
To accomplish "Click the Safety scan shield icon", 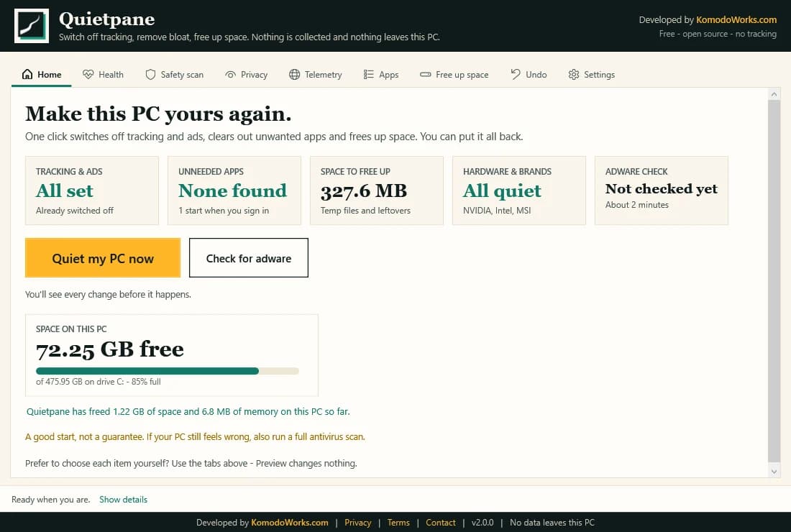I will point(150,75).
